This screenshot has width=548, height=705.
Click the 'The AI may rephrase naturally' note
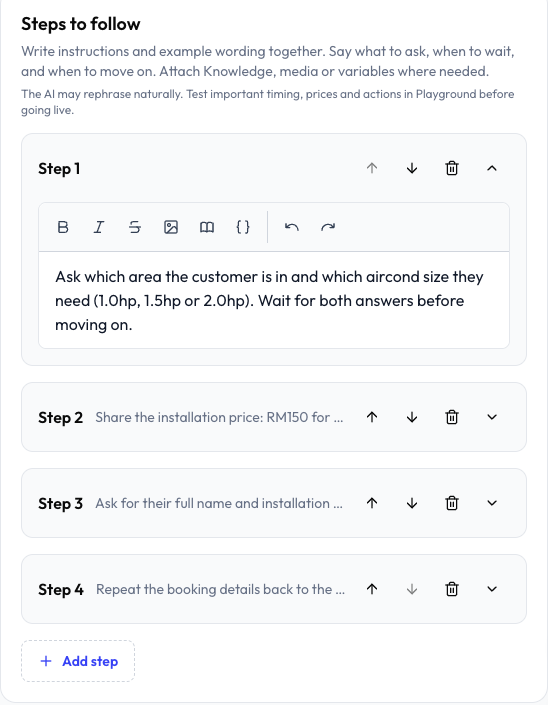[x=267, y=102]
